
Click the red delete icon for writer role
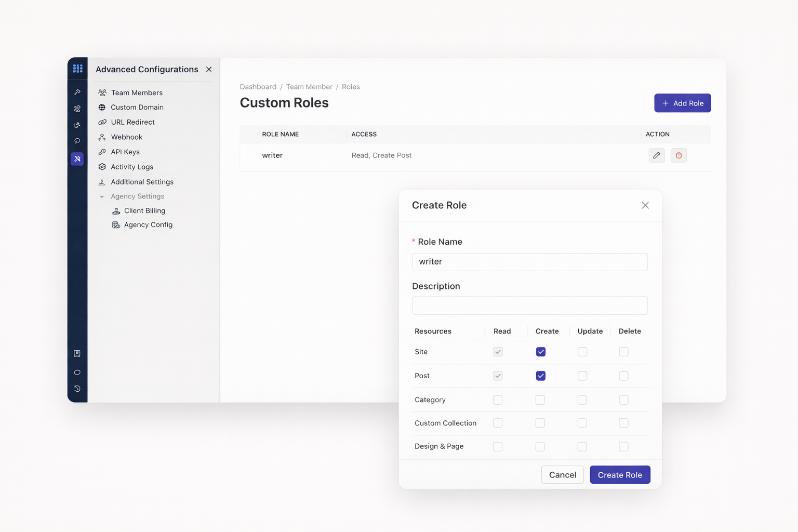coord(679,155)
